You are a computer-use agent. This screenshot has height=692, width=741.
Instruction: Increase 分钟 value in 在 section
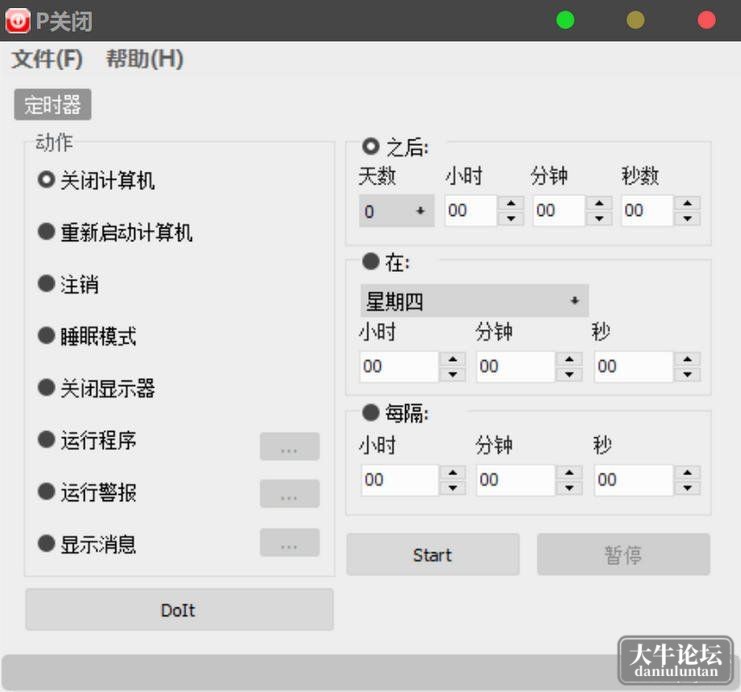[569, 360]
